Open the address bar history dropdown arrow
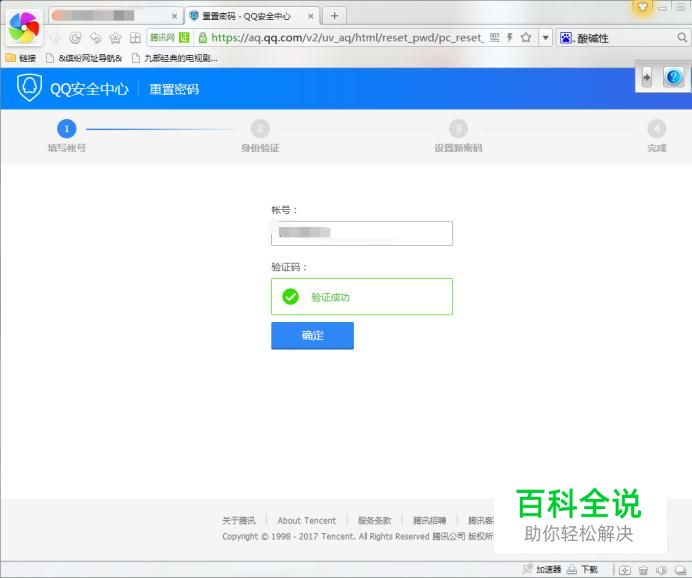The height and width of the screenshot is (578, 692). (x=545, y=38)
